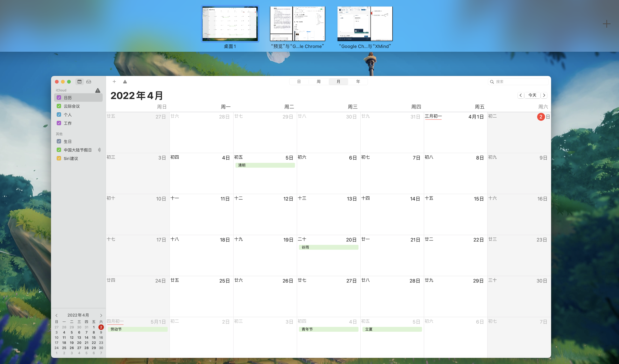Viewport: 619px width, 364px height.
Task: Open the invitations inbox tray icon
Action: tap(89, 82)
